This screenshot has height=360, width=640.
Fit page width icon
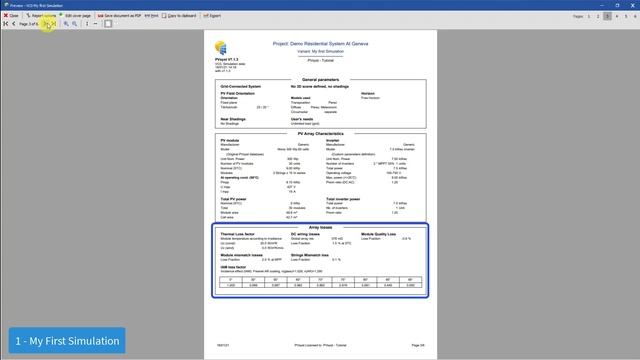(x=96, y=24)
